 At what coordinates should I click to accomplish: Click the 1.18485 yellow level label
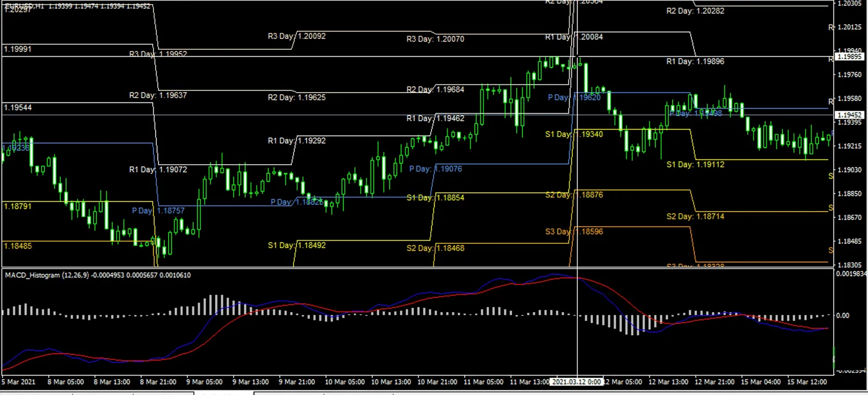pyautogui.click(x=18, y=246)
